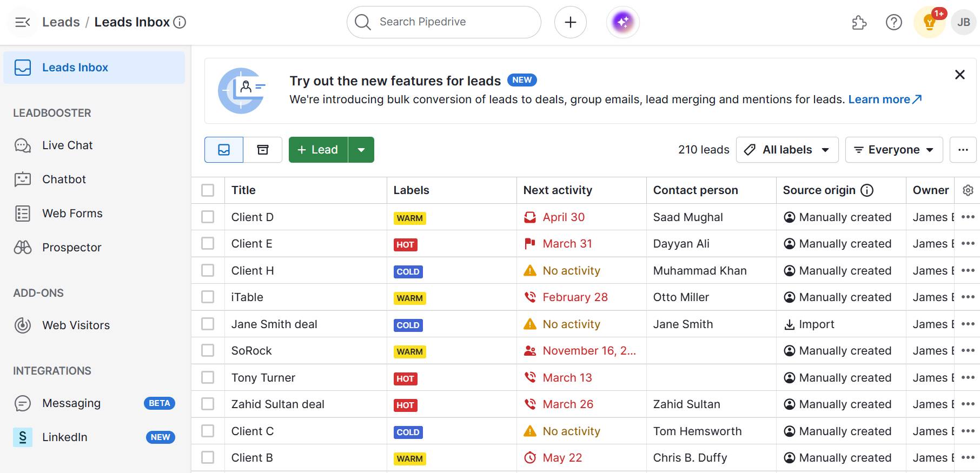Select all leads checkbox in header
This screenshot has width=980, height=473.
208,190
